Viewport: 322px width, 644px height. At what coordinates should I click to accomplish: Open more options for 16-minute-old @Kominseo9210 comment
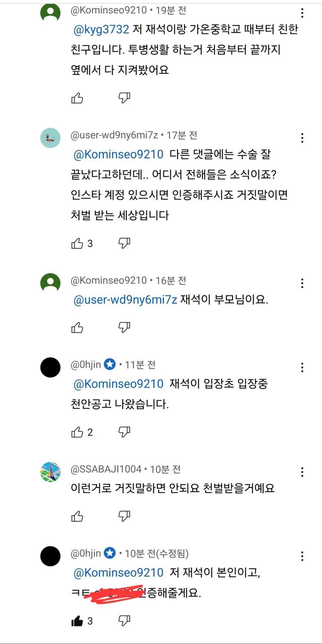[302, 283]
